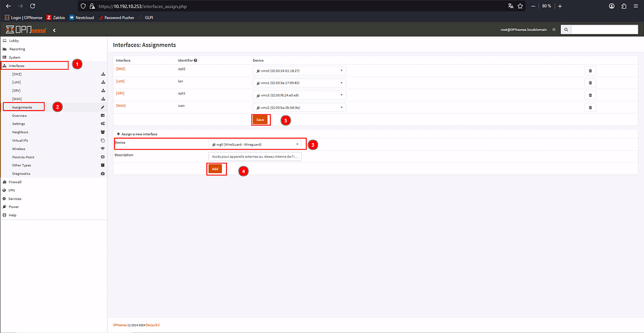Screen dimensions: 644x333
Task: Open the Zabbix bookmark
Action: tap(56, 18)
